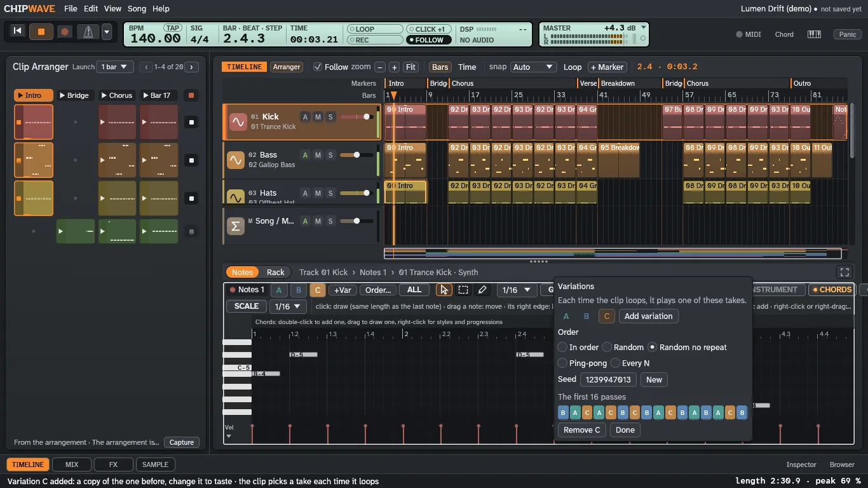Image resolution: width=868 pixels, height=488 pixels.
Task: Switch to the Rack tab
Action: [276, 272]
